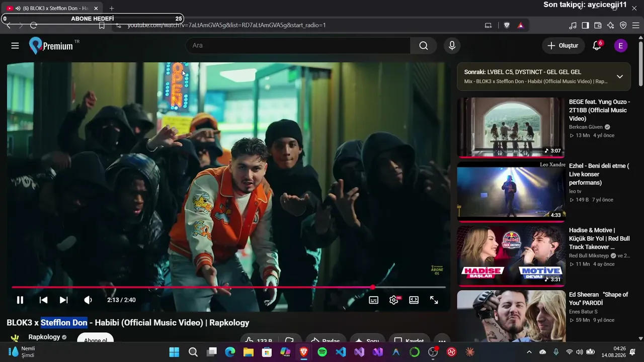Close the BLOK3 YouTube browser tab
The image size is (644, 362).
(96, 9)
